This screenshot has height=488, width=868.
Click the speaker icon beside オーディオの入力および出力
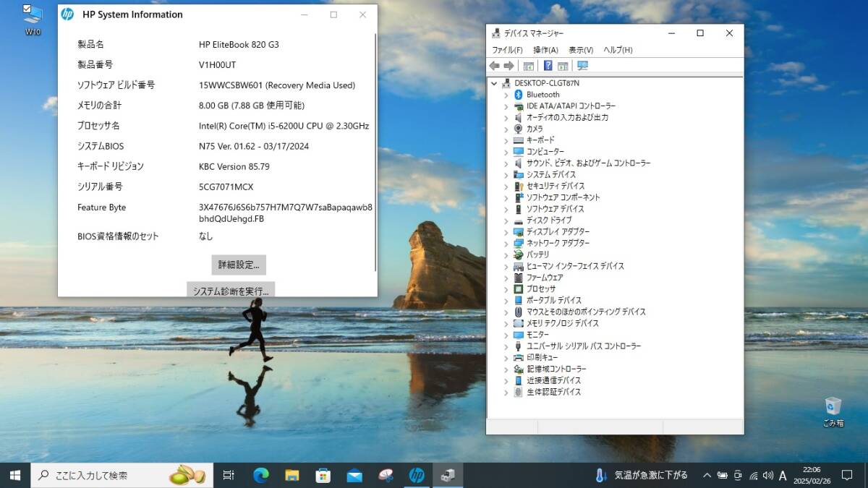pos(518,117)
